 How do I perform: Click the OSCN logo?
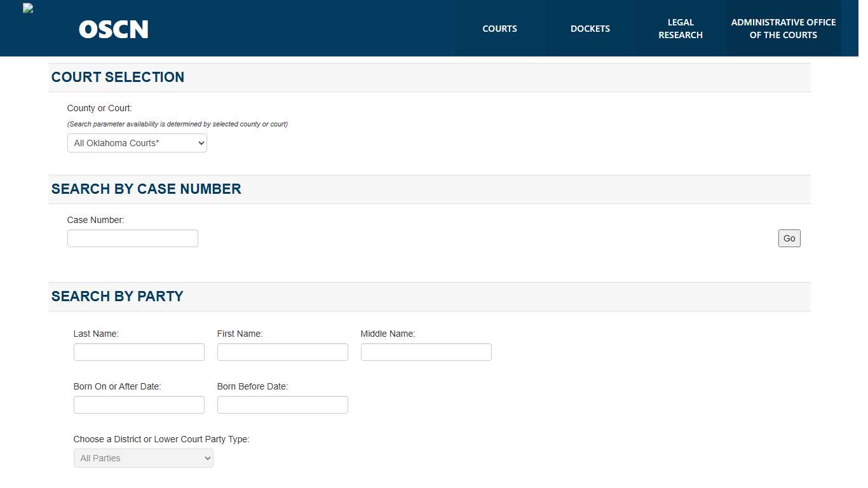click(x=113, y=29)
